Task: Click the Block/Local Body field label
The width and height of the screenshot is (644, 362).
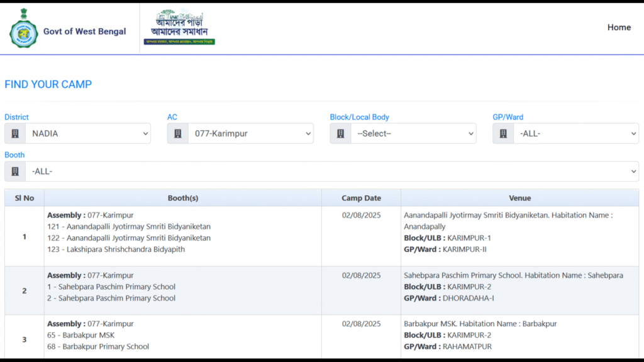Action: (359, 117)
